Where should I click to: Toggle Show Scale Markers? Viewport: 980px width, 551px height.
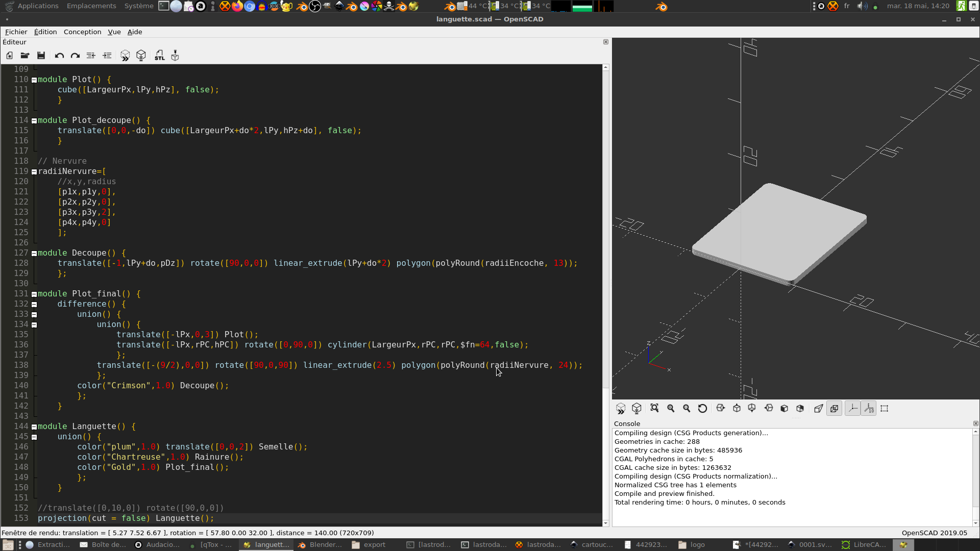(869, 409)
